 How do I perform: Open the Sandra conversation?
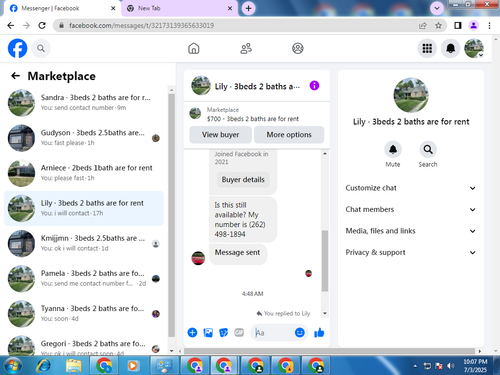[83, 103]
